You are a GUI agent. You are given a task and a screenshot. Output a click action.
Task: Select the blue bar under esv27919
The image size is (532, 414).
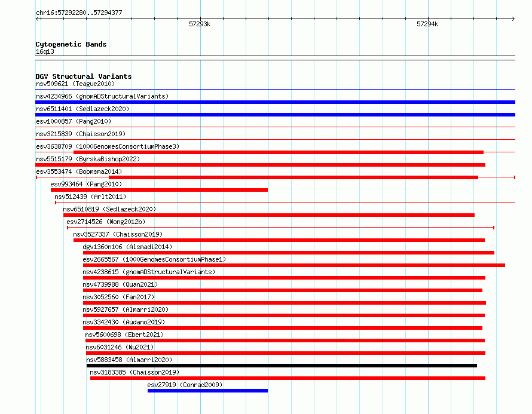tap(207, 391)
